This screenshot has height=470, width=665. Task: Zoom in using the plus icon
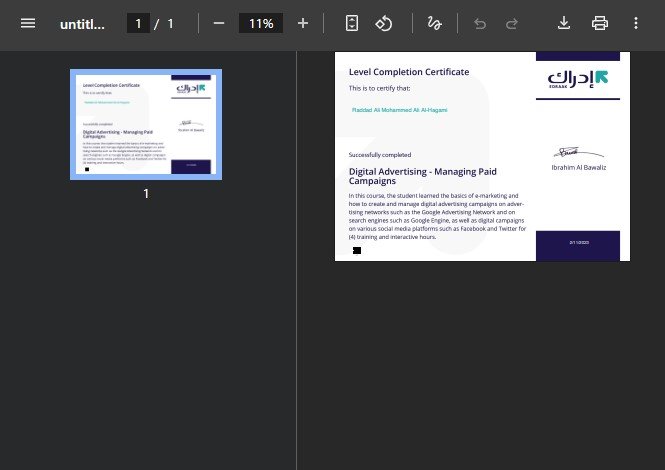303,23
